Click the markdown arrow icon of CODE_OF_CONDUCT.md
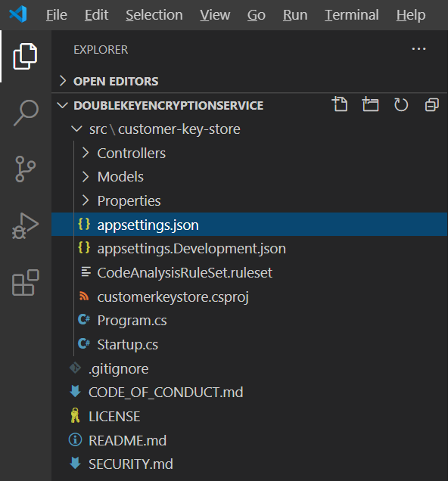Screen dimensions: 448x481 (x=75, y=392)
